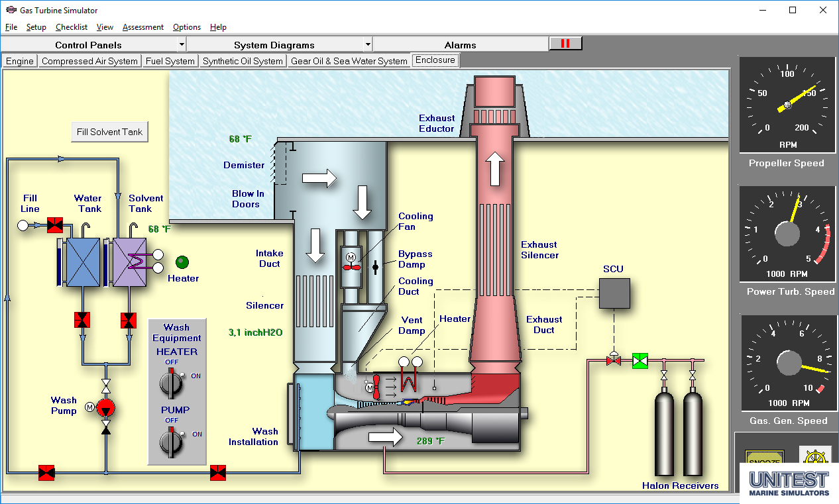
Task: Click the Wash Pump symbol
Action: (105, 408)
